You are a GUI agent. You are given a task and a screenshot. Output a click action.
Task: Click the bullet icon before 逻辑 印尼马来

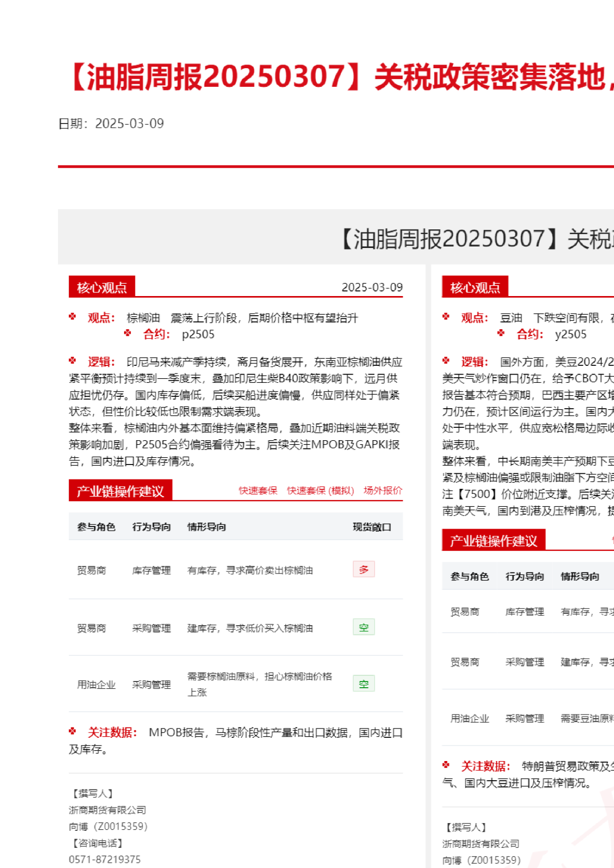point(73,361)
